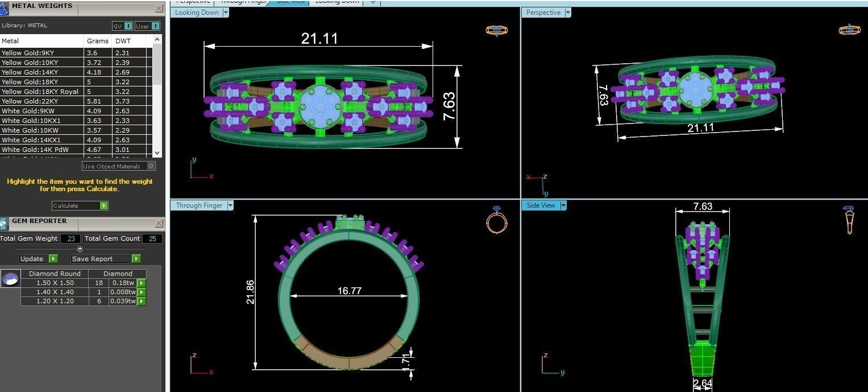The image size is (868, 392).
Task: Open the Side View viewport dropdown arrow
Action: 563,205
